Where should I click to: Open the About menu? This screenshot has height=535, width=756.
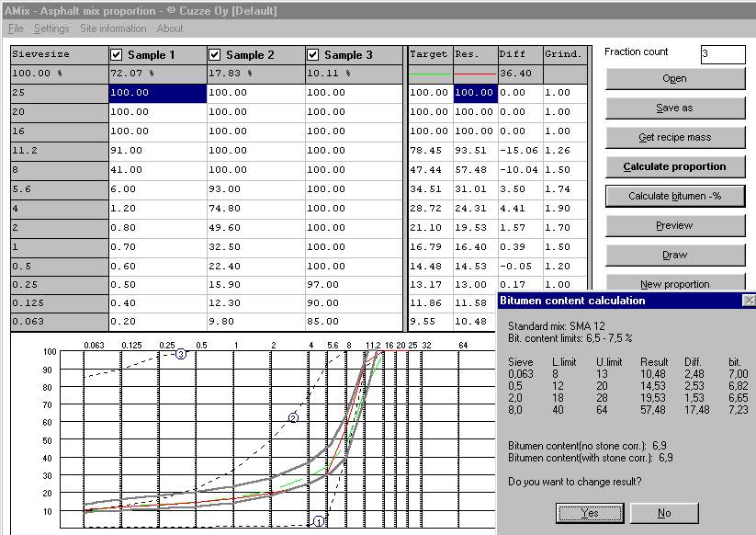click(x=170, y=28)
